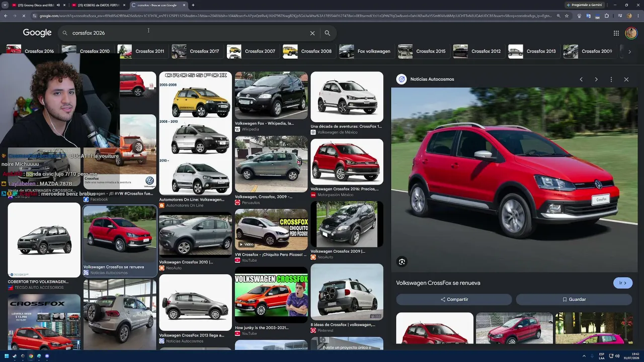This screenshot has width=644, height=362.
Task: Click the Pregúntale a Gemini button
Action: pyautogui.click(x=584, y=5)
